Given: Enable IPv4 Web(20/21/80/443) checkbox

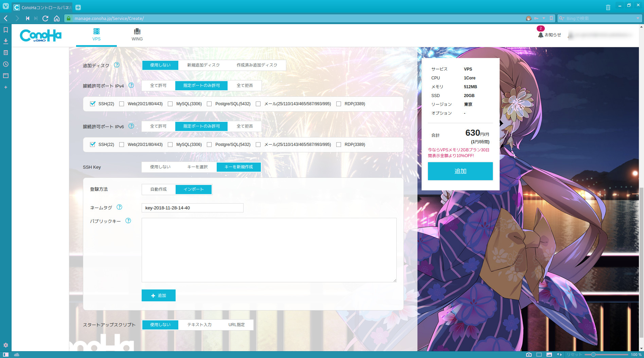Looking at the screenshot, I should (x=122, y=104).
